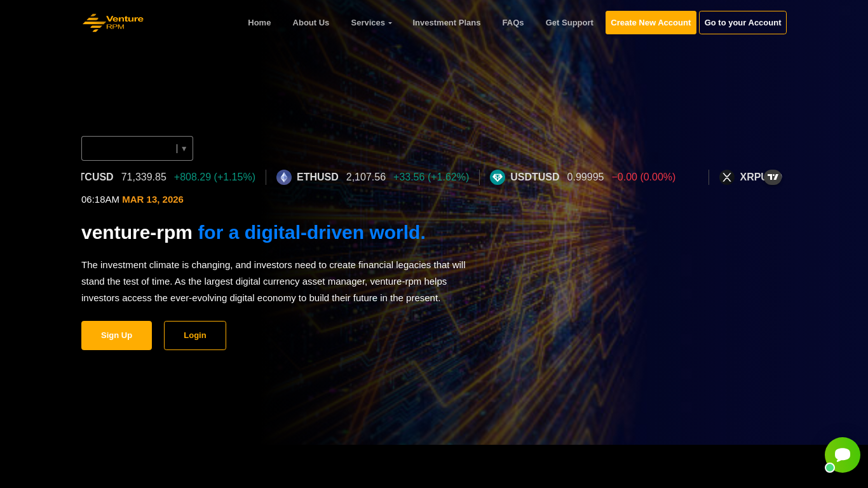Screen dimensions: 868x488
Task: Open the Get Support page
Action: (569, 22)
